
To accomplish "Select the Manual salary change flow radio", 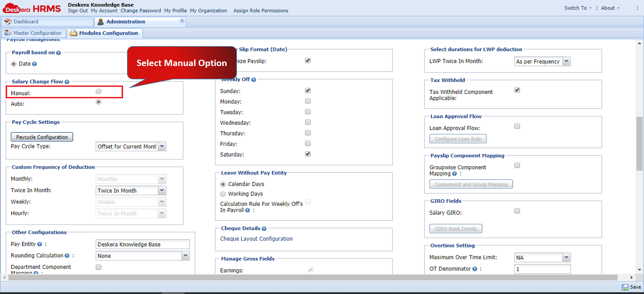I will pos(98,91).
